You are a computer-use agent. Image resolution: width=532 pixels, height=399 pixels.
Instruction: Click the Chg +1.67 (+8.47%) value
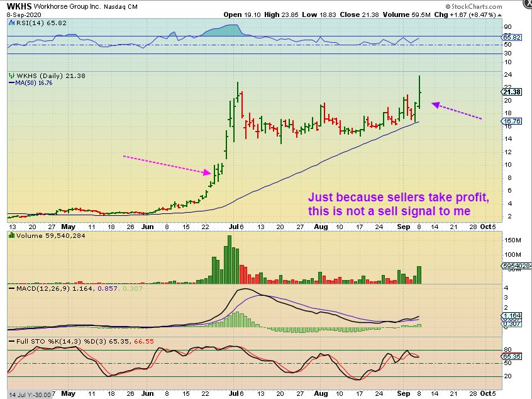pyautogui.click(x=465, y=15)
